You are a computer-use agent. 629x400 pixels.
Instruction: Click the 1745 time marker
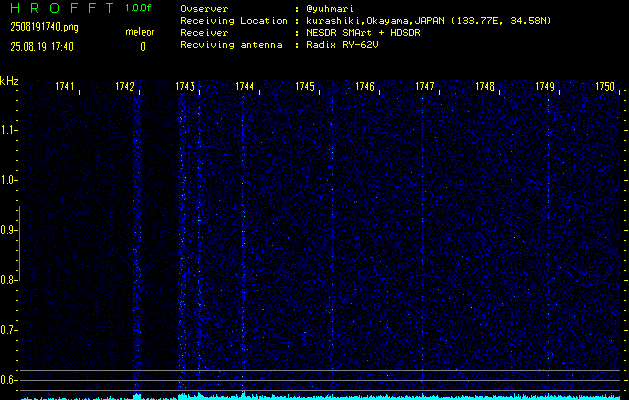[305, 86]
